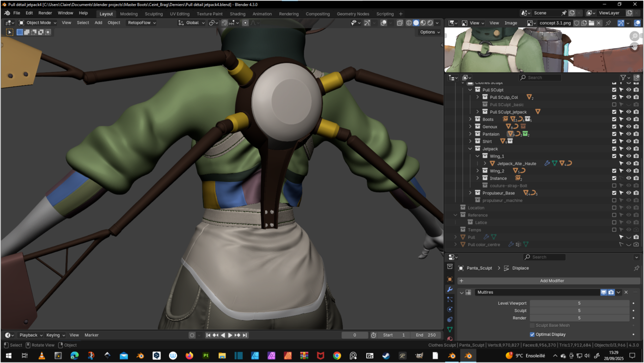Enable the Optimal Display checkbox
644x363 pixels.
click(x=532, y=334)
